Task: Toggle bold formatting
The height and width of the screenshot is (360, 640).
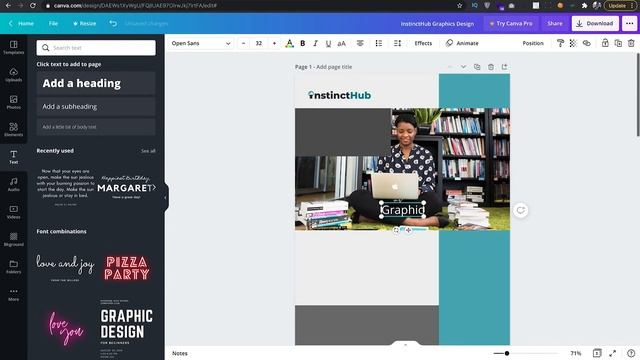Action: 302,43
